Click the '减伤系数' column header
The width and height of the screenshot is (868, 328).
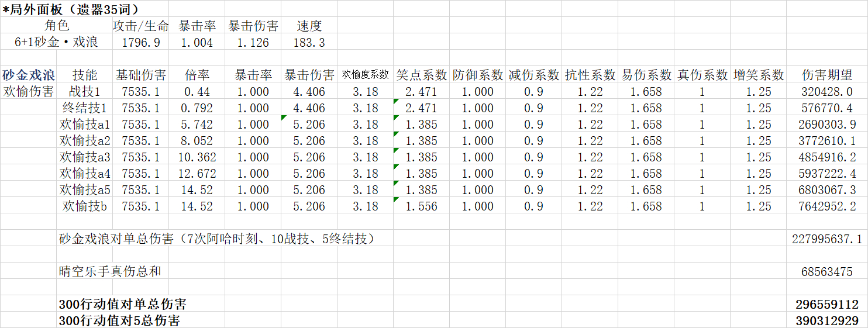click(533, 75)
